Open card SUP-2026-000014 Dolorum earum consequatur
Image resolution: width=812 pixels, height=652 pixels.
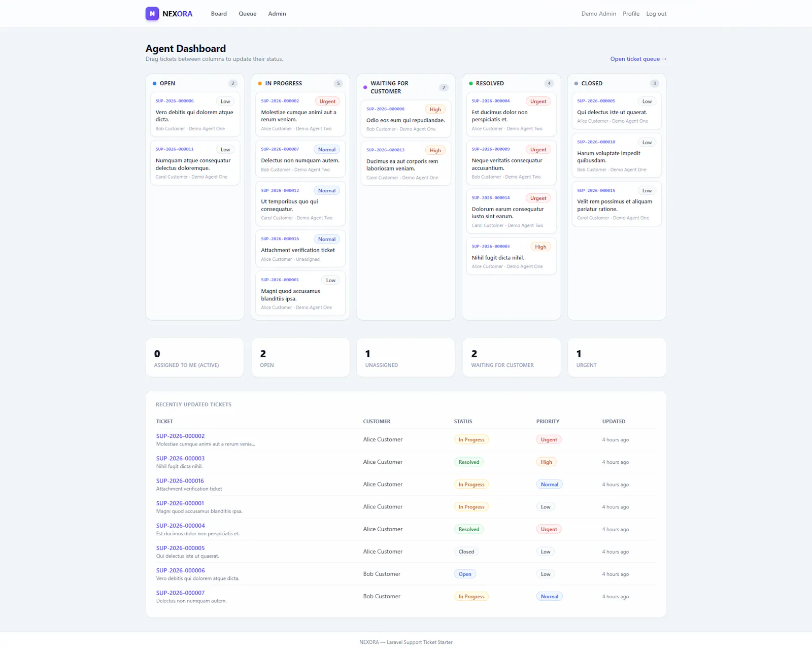pyautogui.click(x=511, y=211)
